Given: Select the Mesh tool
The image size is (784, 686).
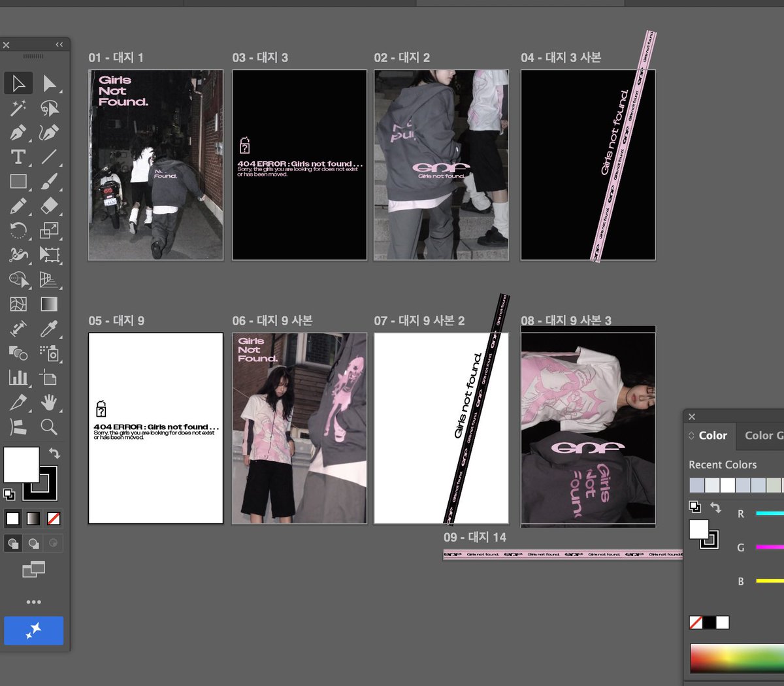Looking at the screenshot, I should (18, 304).
